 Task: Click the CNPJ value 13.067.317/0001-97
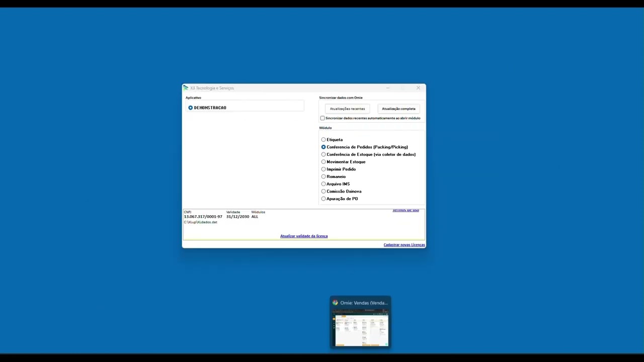[x=203, y=217]
